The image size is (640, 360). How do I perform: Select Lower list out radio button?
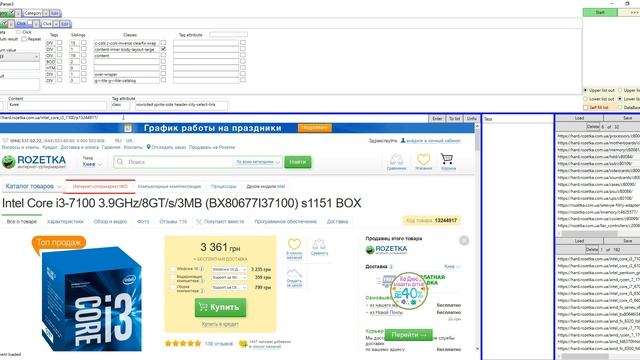pyautogui.click(x=586, y=99)
